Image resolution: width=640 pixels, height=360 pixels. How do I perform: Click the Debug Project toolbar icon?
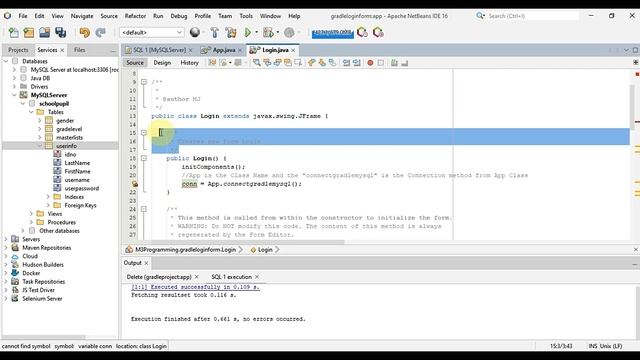(x=268, y=32)
